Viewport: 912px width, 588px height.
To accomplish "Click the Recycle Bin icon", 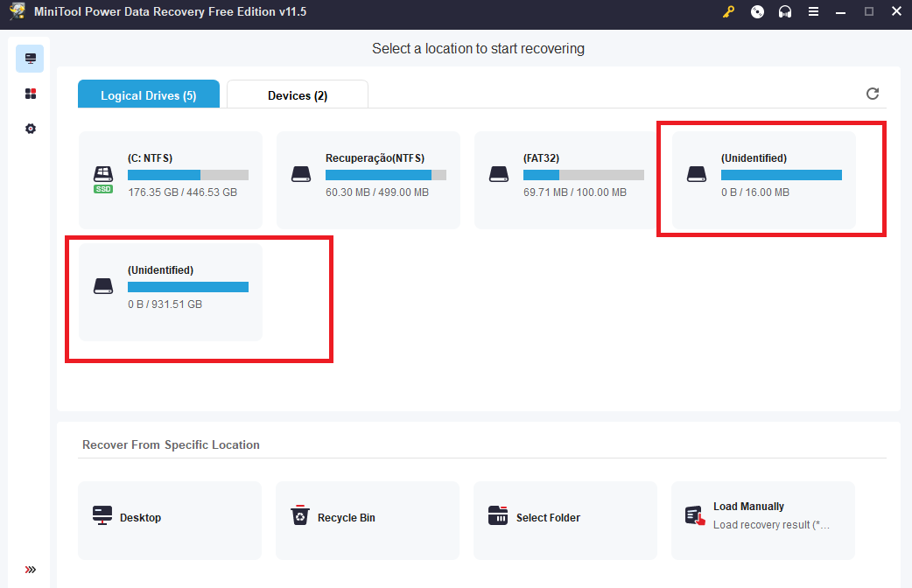I will pos(300,515).
